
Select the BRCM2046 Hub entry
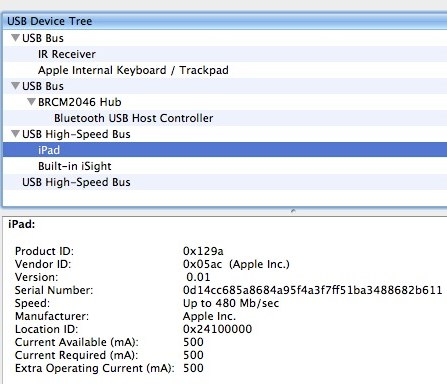(x=225, y=102)
